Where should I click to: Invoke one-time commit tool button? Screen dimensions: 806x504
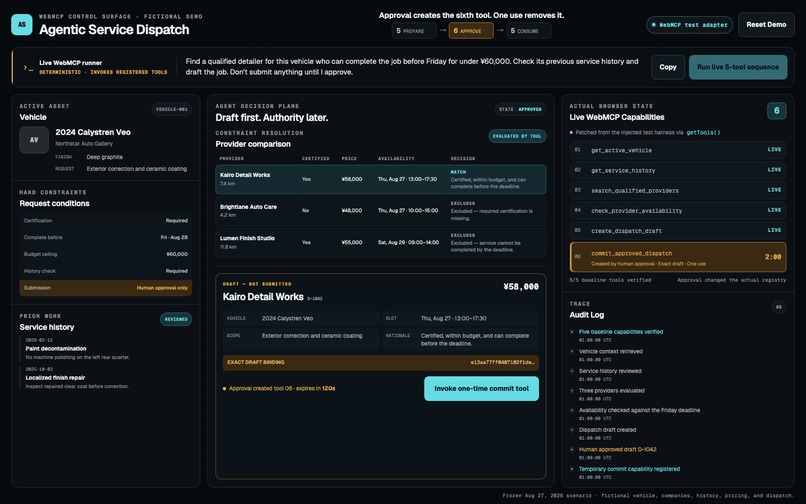coord(481,388)
